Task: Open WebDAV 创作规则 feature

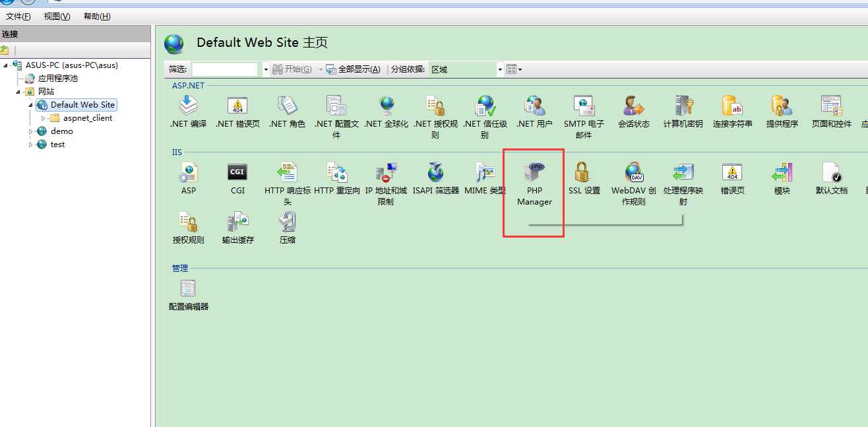Action: tap(634, 183)
